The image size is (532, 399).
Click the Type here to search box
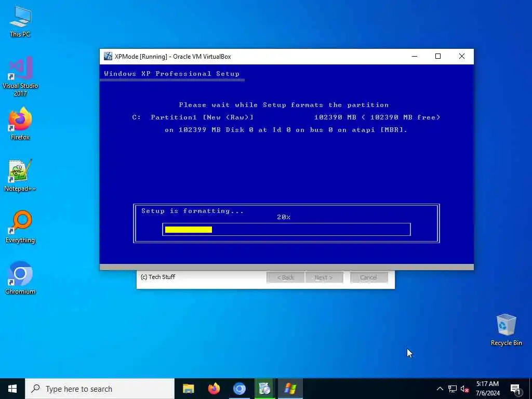pyautogui.click(x=100, y=389)
